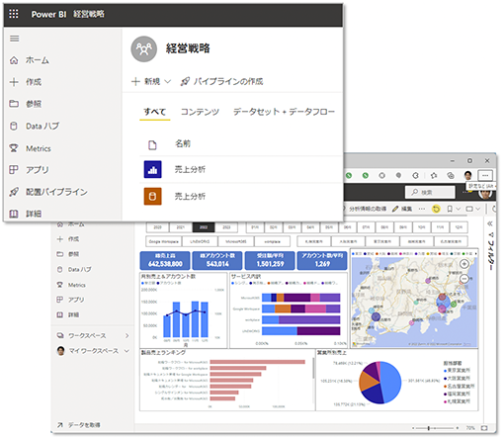
Task: Click the blue pie chart slice
Action: coord(391,383)
